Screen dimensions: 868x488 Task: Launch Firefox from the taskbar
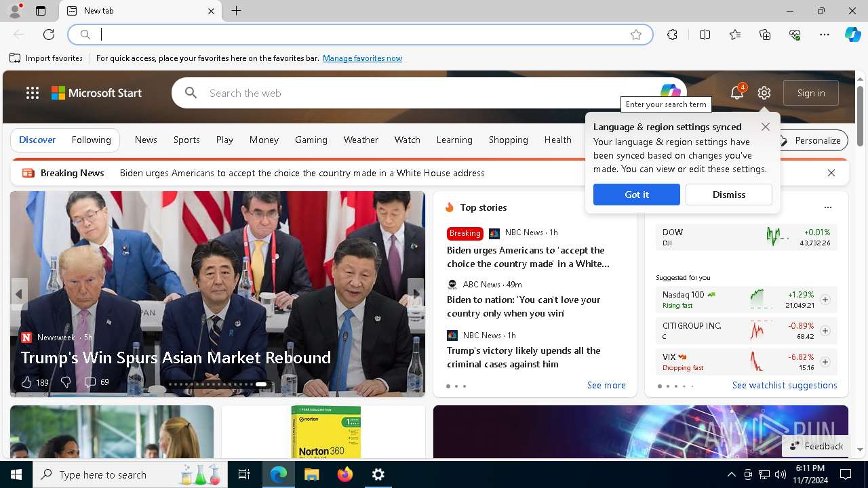pos(344,474)
